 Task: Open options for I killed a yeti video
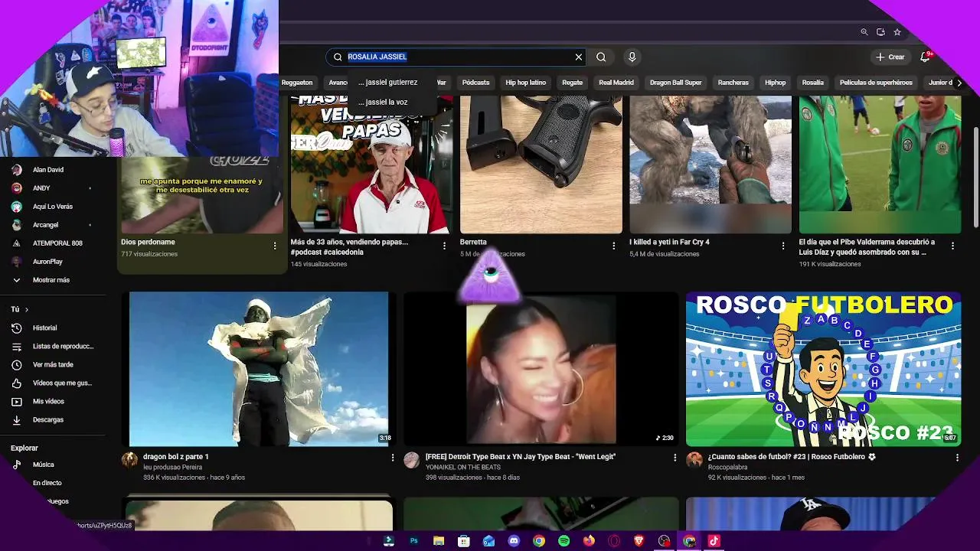783,246
